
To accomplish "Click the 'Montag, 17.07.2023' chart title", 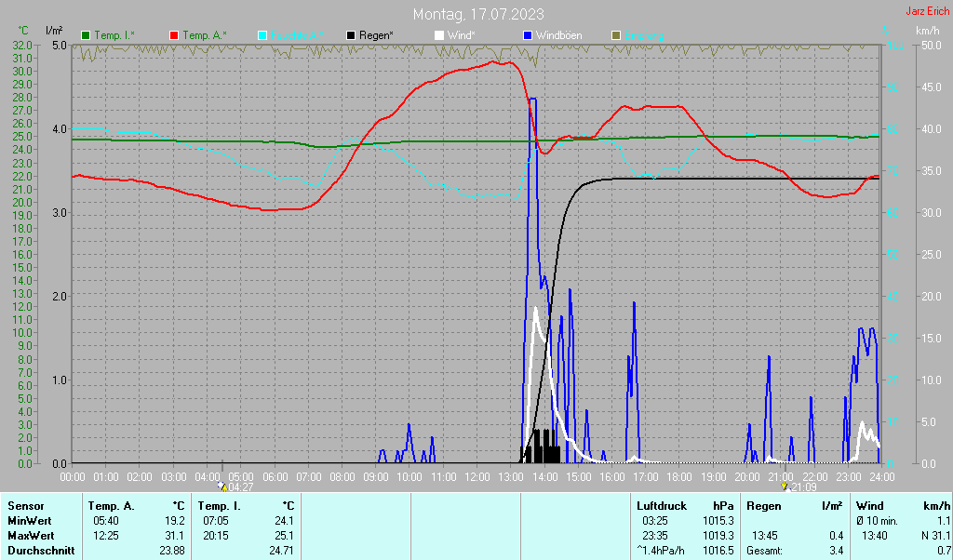I will click(478, 14).
